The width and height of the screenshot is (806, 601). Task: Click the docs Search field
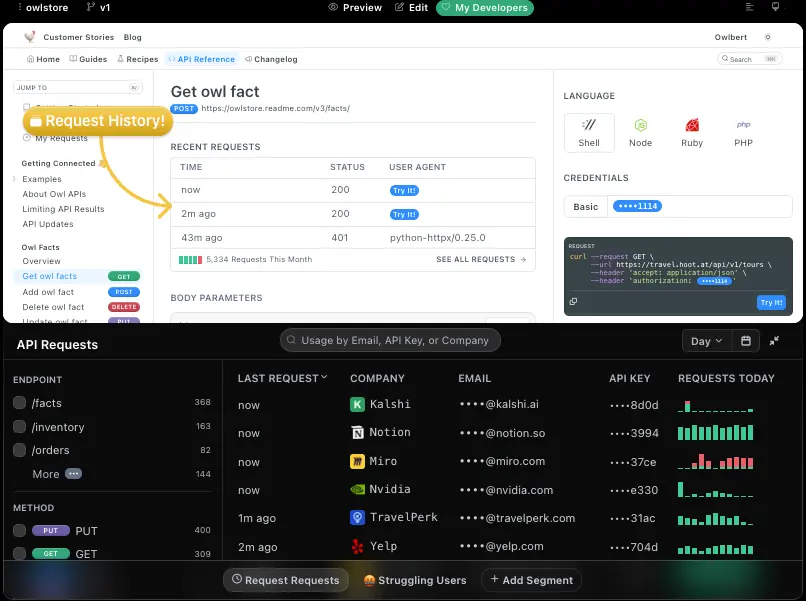click(x=749, y=59)
